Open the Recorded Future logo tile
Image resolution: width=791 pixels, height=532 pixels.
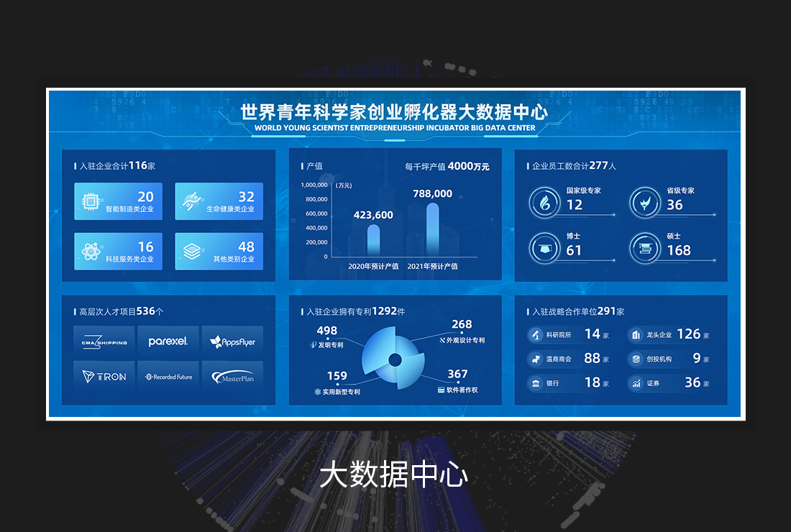pos(168,376)
